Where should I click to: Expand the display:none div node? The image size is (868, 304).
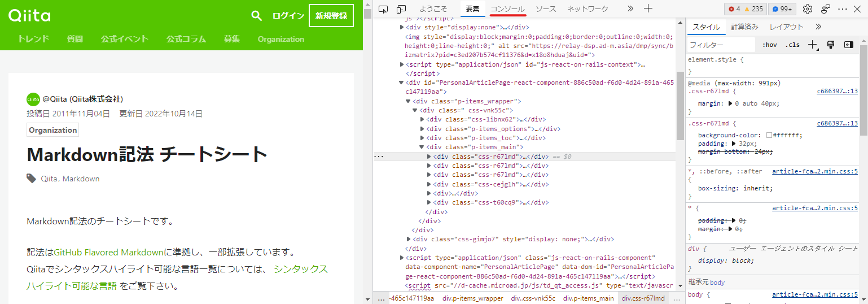point(401,27)
